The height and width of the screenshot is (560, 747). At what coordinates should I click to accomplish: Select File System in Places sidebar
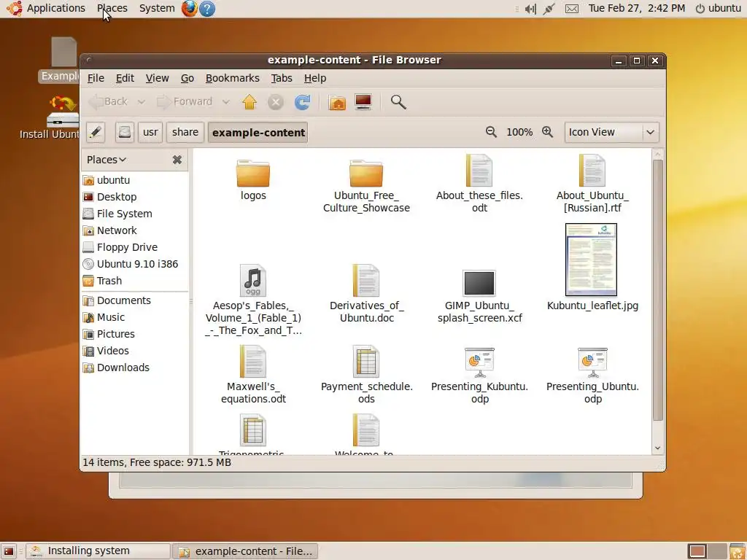pos(135,214)
